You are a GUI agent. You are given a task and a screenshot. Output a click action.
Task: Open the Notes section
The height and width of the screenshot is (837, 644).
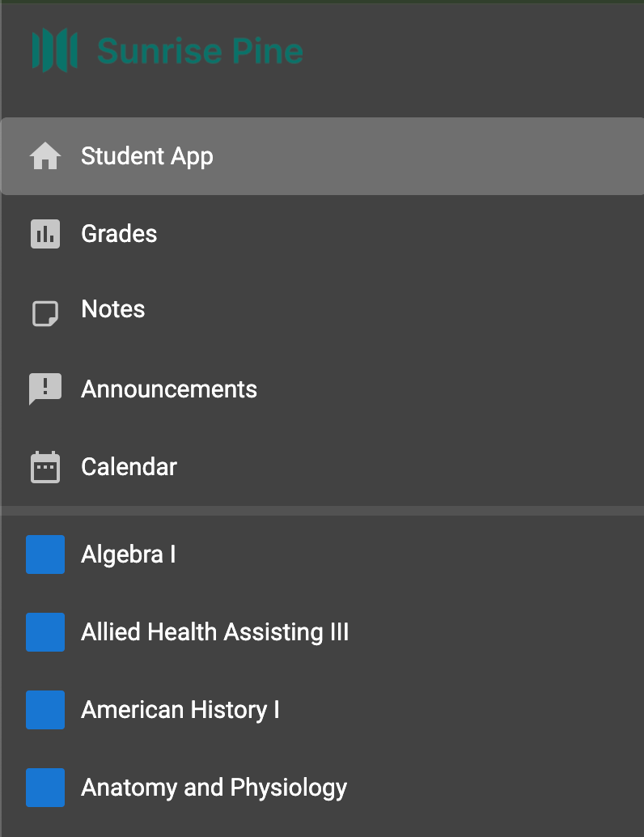click(113, 309)
